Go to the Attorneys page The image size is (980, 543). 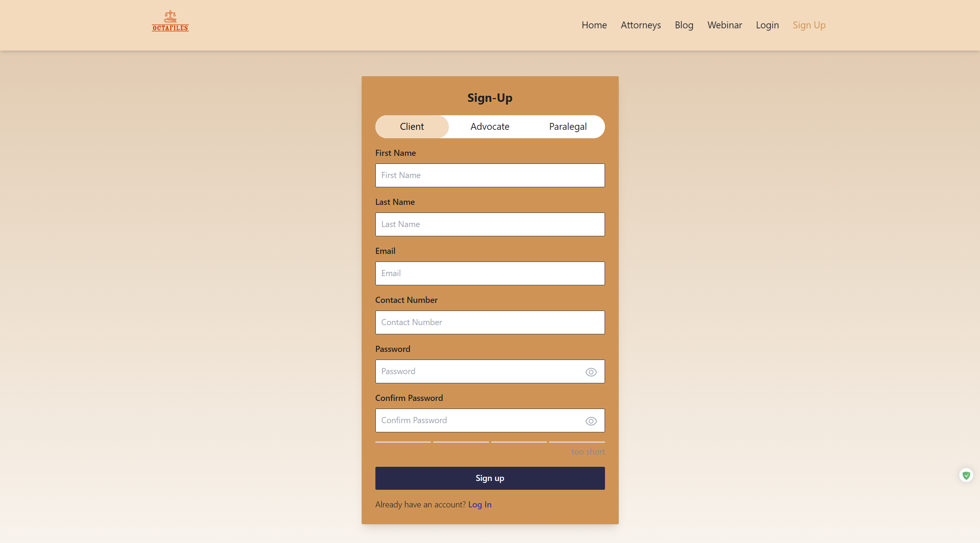point(641,25)
